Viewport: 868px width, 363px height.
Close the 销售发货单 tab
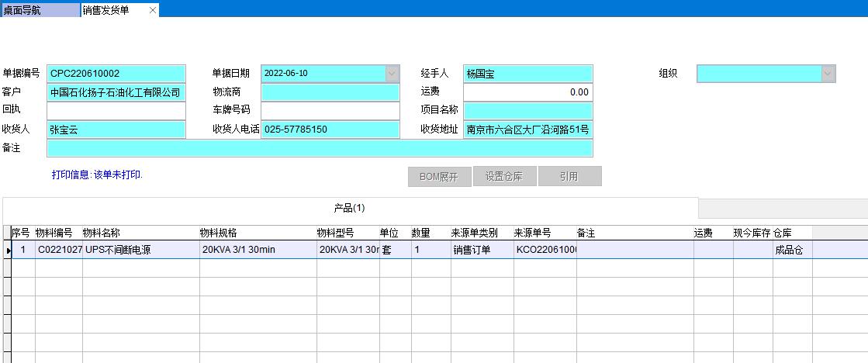152,10
